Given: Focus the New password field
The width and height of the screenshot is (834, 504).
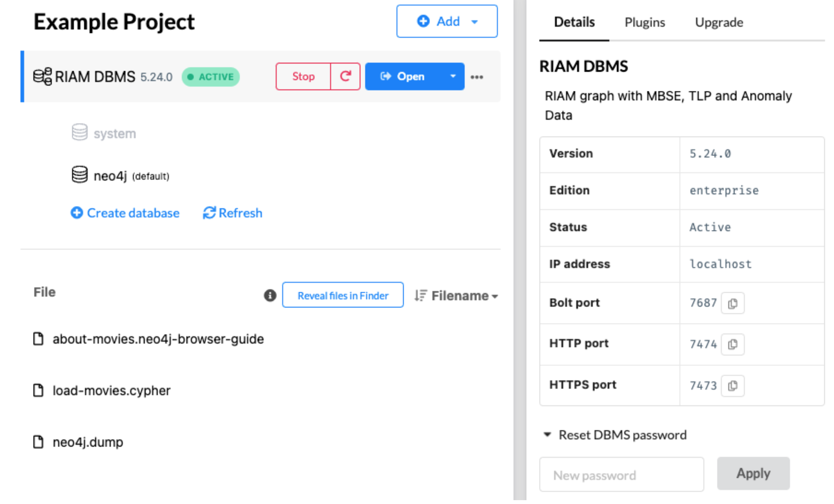Looking at the screenshot, I should (622, 475).
